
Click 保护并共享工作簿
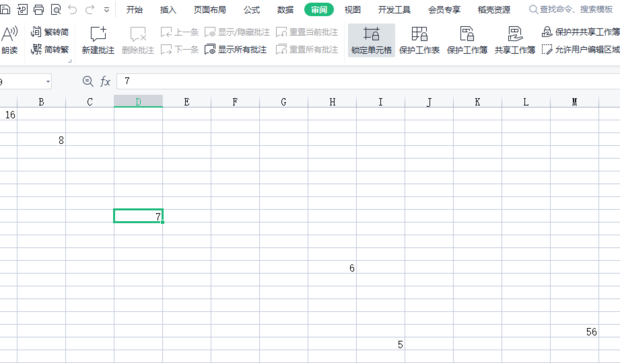click(580, 32)
